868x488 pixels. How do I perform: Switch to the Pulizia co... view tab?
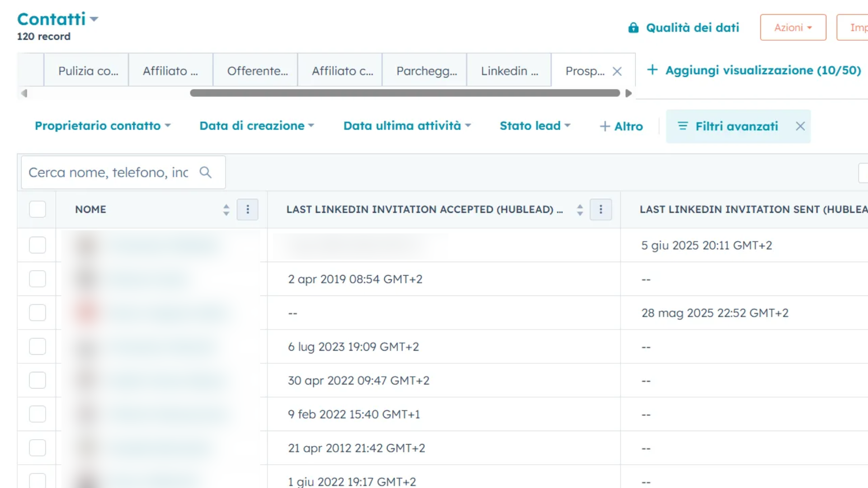[x=88, y=71]
